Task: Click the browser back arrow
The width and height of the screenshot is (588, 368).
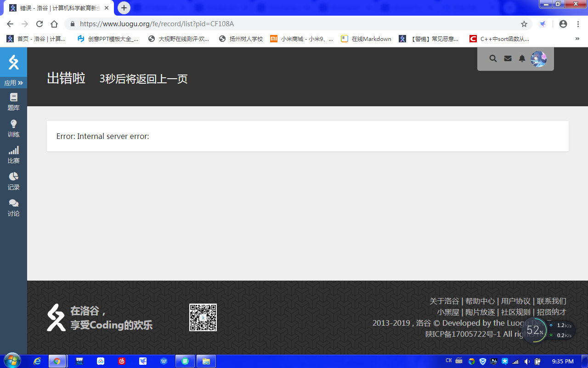Action: pyautogui.click(x=10, y=24)
